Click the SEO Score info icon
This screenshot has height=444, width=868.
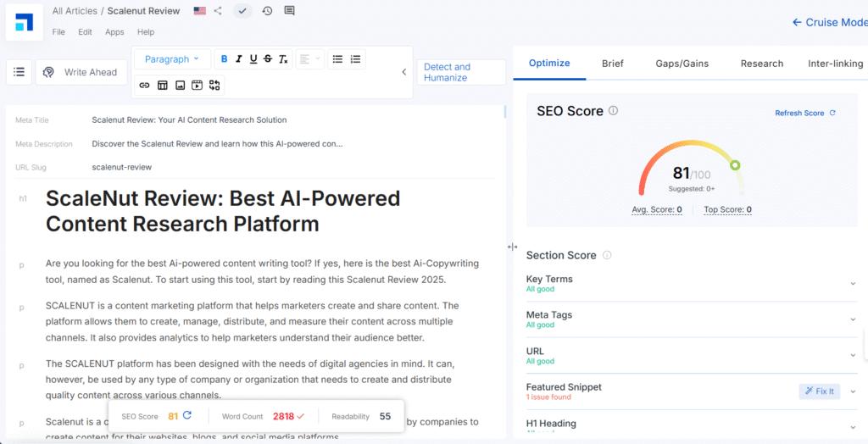pos(613,111)
